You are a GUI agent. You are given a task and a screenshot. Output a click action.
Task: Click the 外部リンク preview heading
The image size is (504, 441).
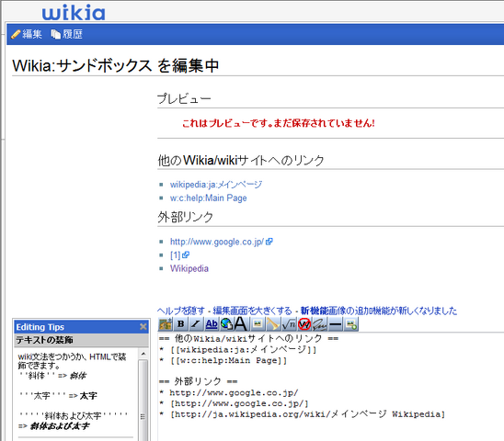[185, 217]
